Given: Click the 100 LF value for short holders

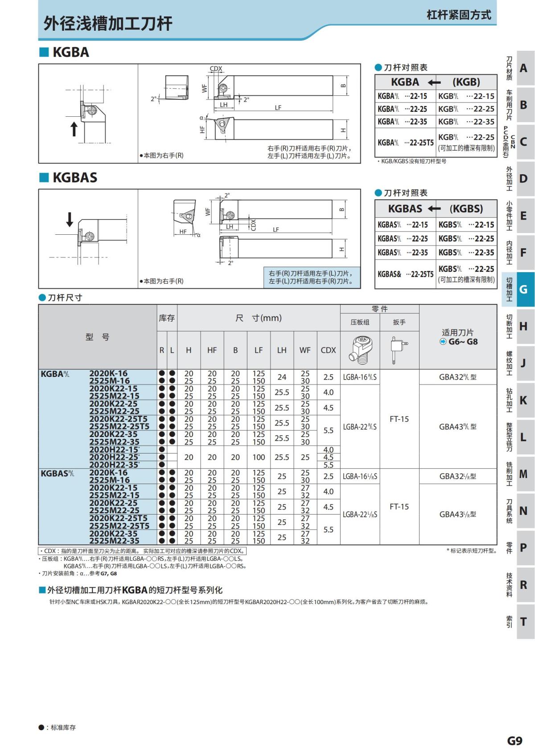Looking at the screenshot, I should click(x=259, y=457).
